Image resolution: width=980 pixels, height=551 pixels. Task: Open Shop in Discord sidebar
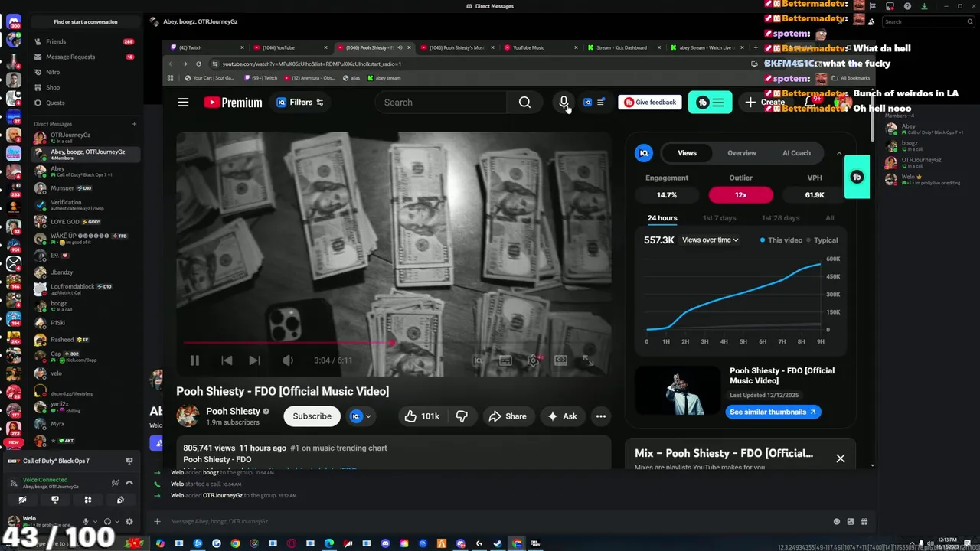[x=86, y=87]
